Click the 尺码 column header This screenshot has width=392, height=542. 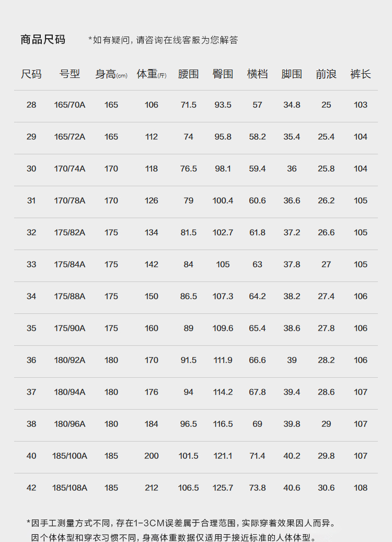pyautogui.click(x=31, y=74)
